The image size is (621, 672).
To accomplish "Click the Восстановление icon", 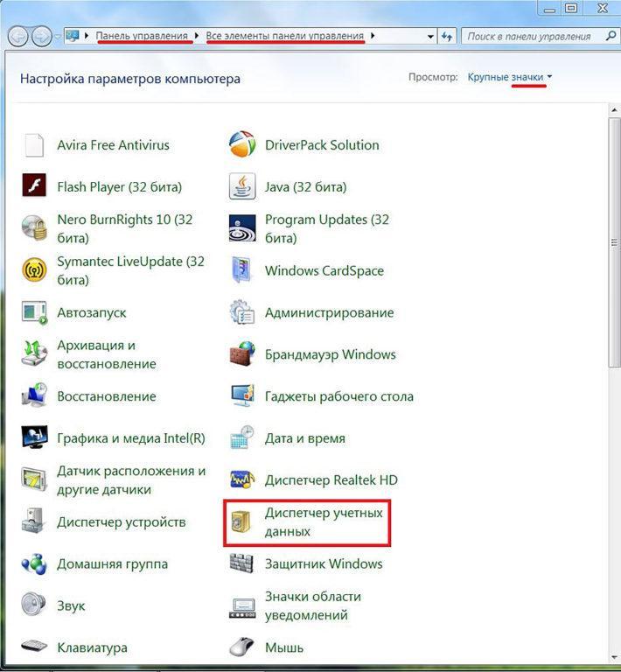I will point(34,395).
